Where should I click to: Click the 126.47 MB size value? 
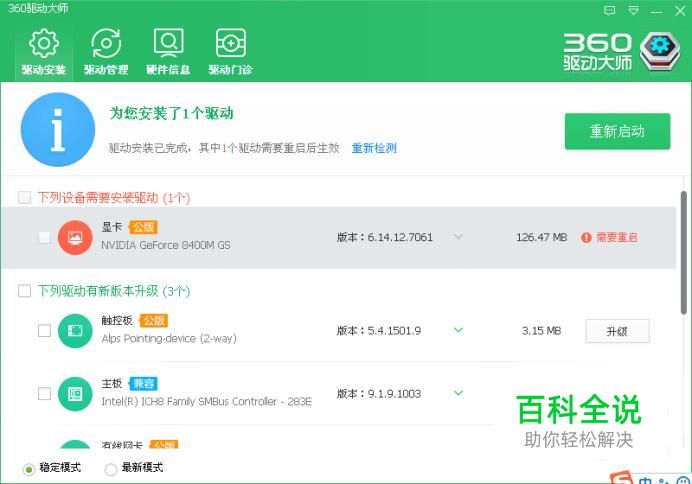pos(542,237)
